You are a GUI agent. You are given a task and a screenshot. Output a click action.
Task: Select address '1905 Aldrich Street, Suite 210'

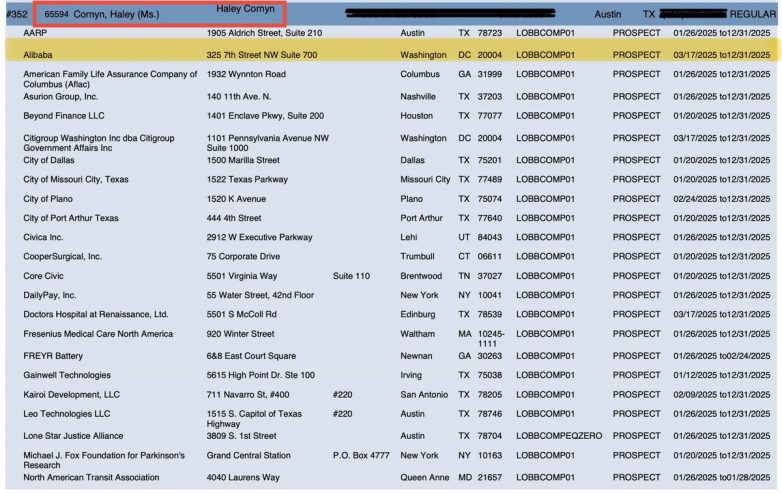point(264,33)
